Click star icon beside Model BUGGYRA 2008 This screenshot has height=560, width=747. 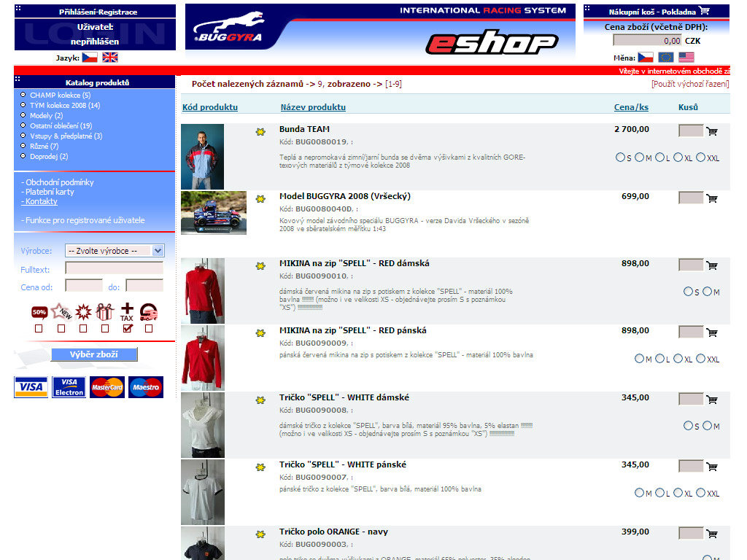pyautogui.click(x=260, y=199)
